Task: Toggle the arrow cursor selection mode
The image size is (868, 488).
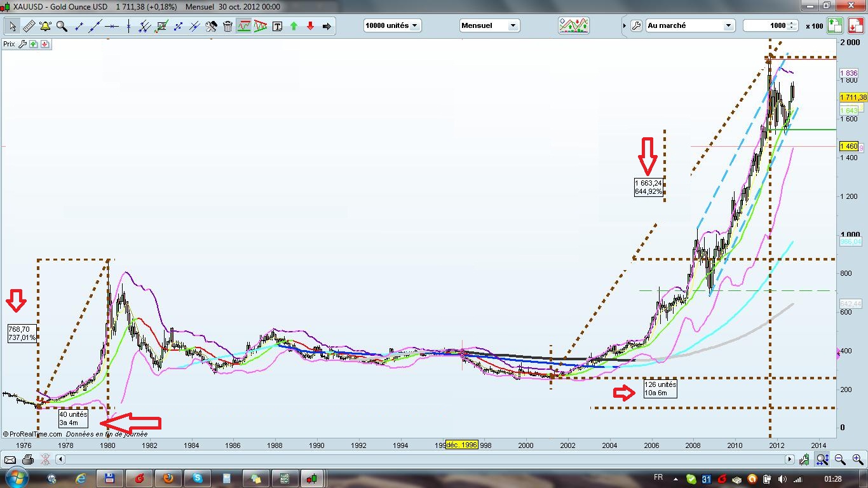Action: pos(12,26)
